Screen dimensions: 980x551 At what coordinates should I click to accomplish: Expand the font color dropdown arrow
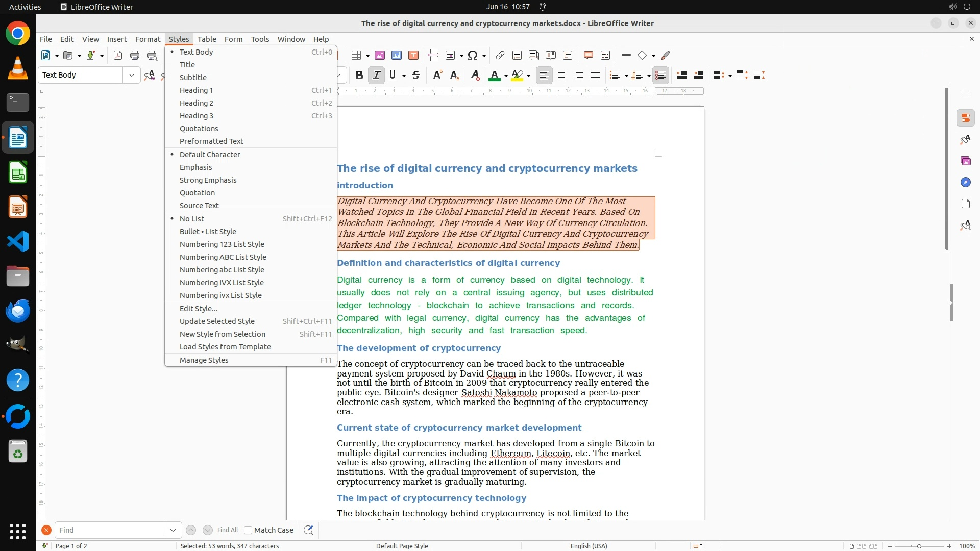(506, 76)
